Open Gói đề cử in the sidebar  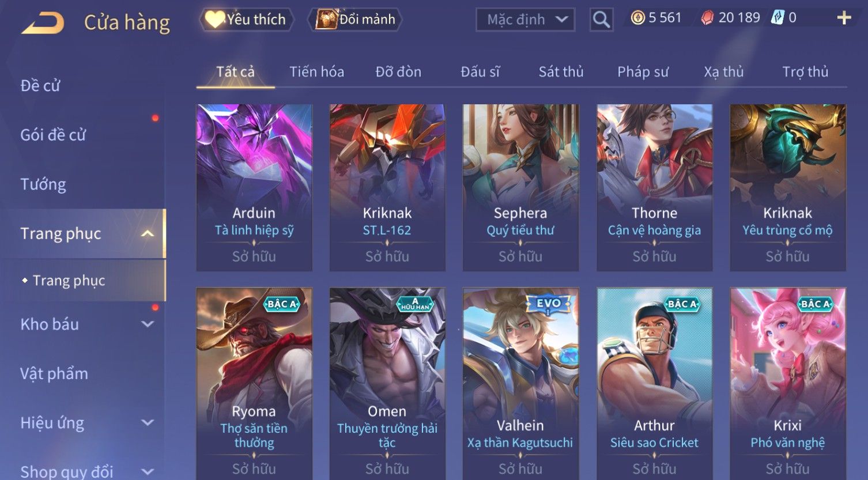click(x=53, y=135)
